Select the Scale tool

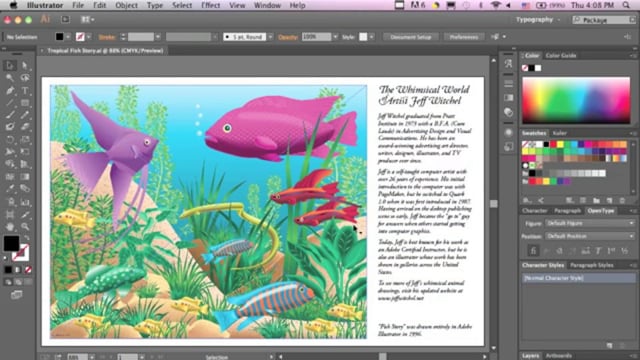coord(25,139)
